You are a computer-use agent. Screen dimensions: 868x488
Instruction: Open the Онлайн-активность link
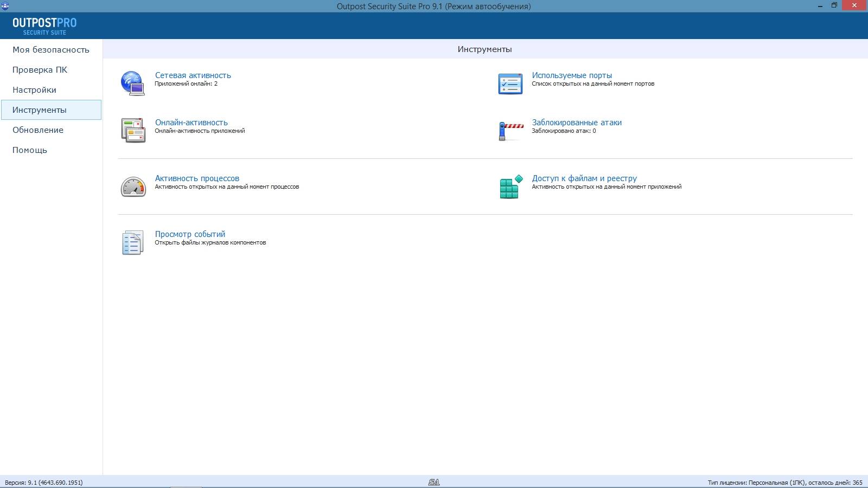(x=192, y=123)
